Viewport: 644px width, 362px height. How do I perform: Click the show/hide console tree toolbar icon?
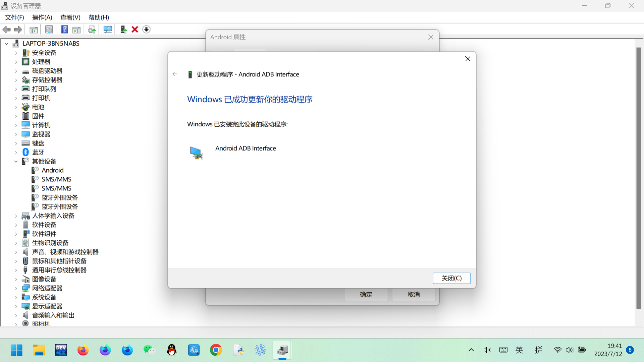tap(34, 29)
